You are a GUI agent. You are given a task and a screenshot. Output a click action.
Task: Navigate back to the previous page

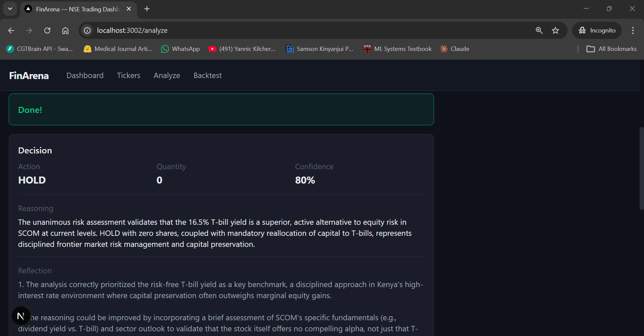coord(11,30)
